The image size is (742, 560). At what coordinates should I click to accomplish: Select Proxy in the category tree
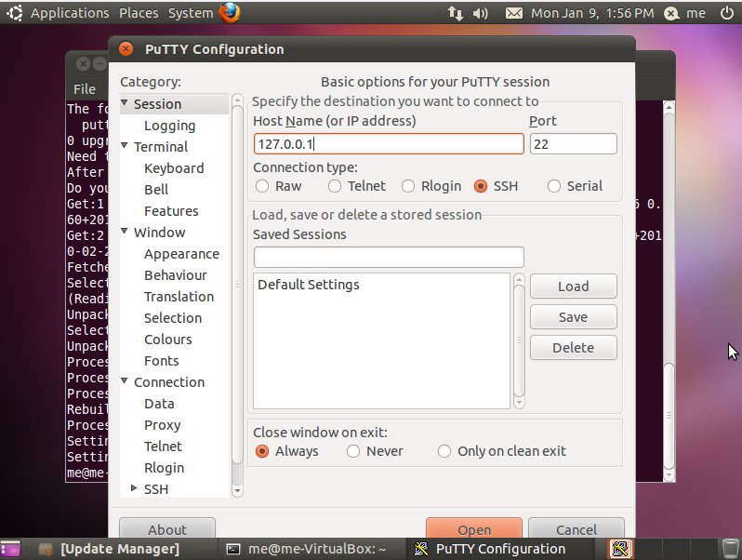tap(163, 425)
